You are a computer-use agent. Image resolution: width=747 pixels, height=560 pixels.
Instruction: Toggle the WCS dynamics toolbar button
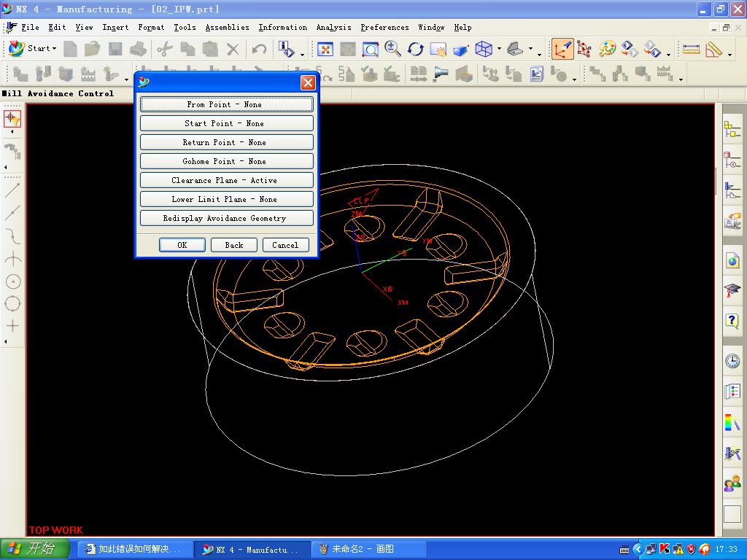pyautogui.click(x=562, y=50)
